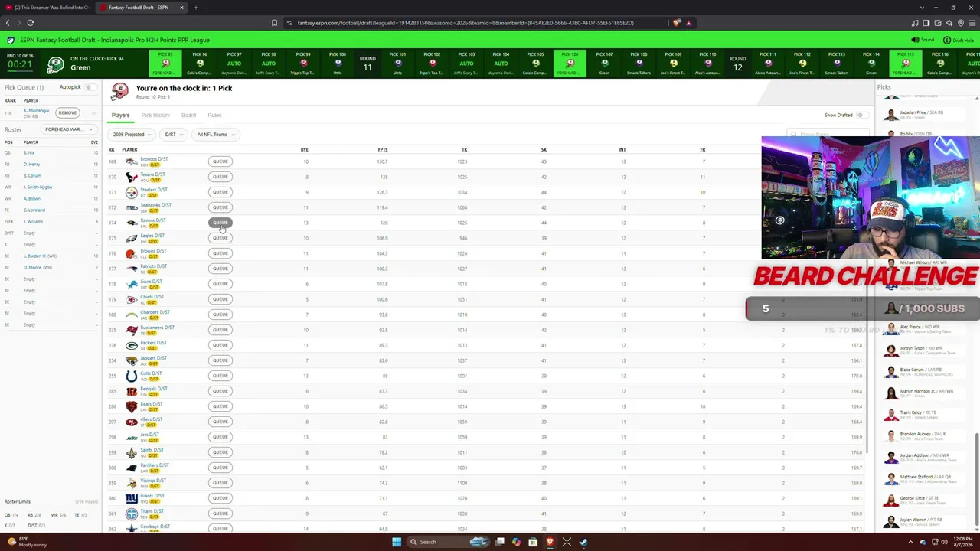Select the Fantasy Football Draft browser tab
The image size is (980, 551).
(142, 8)
